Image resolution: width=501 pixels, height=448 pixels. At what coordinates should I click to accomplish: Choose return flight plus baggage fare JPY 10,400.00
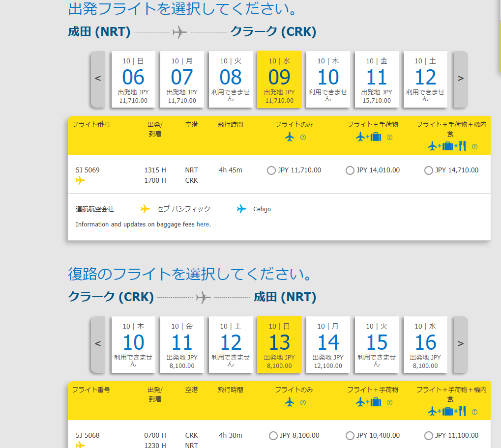[350, 436]
